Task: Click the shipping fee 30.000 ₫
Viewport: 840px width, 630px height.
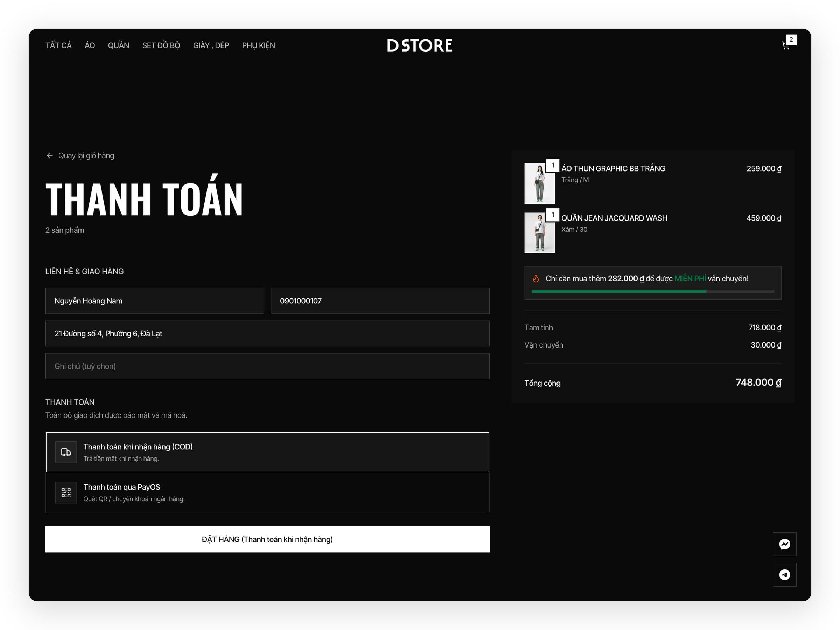Action: pyautogui.click(x=766, y=345)
